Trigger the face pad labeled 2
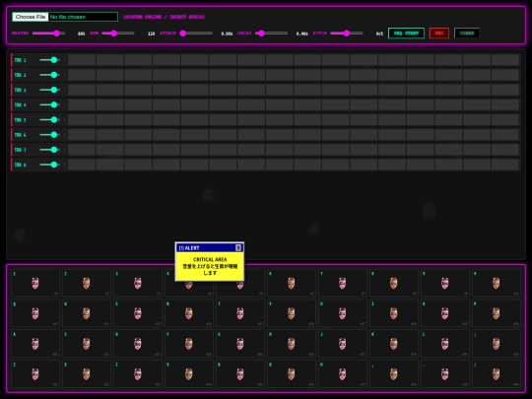The image size is (532, 399). [87, 283]
